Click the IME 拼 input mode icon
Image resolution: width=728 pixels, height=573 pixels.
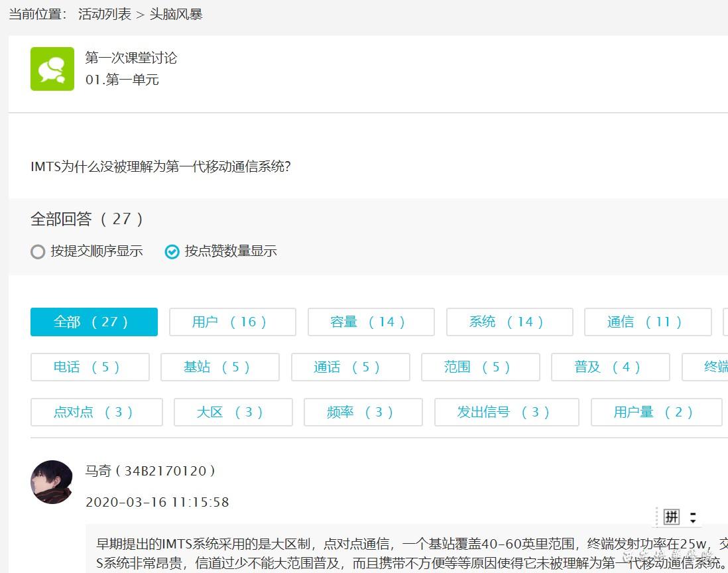pyautogui.click(x=672, y=517)
